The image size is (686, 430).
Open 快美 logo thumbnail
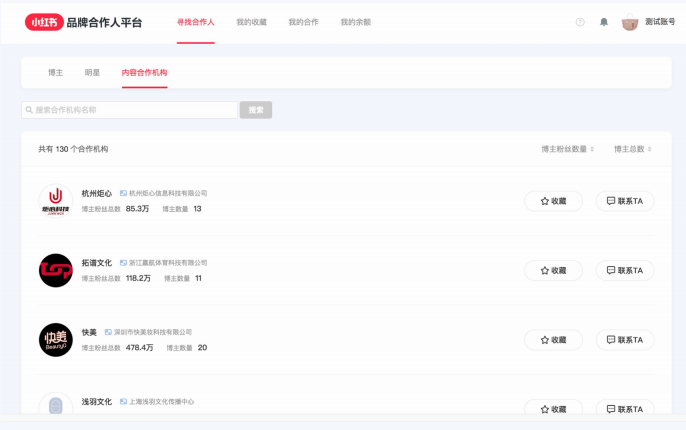click(x=56, y=340)
